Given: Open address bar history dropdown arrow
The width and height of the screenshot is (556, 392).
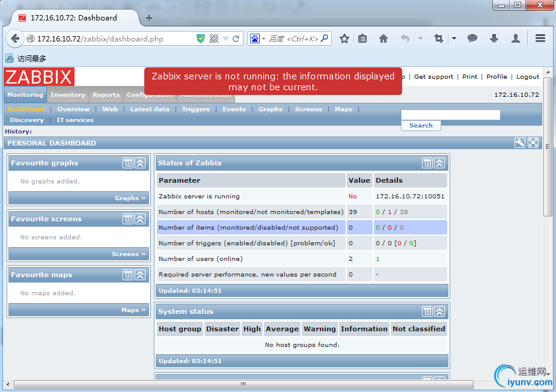Looking at the screenshot, I should [225, 38].
